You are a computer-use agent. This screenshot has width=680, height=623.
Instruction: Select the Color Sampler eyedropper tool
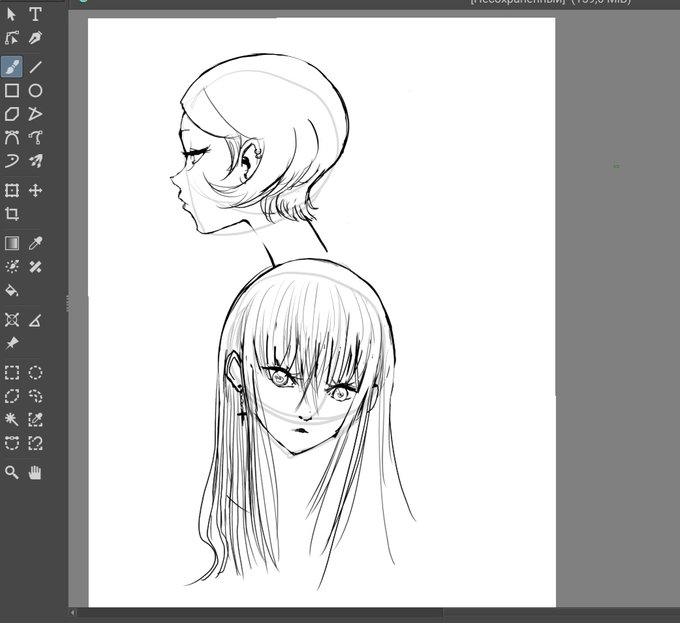[35, 243]
